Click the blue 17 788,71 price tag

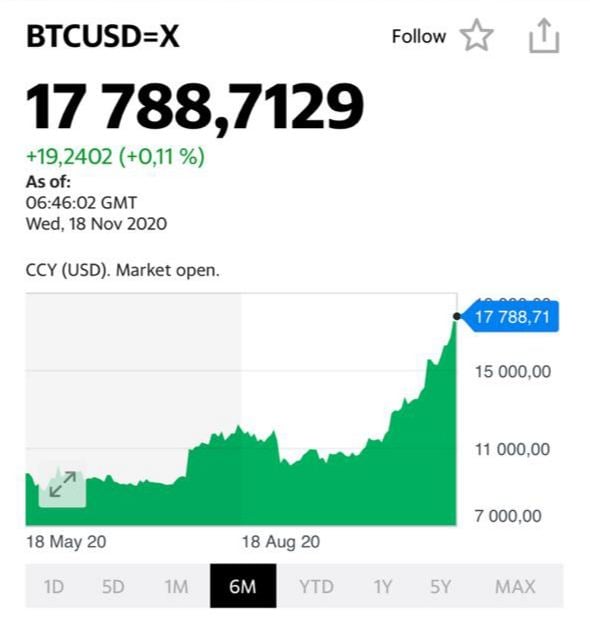point(510,317)
